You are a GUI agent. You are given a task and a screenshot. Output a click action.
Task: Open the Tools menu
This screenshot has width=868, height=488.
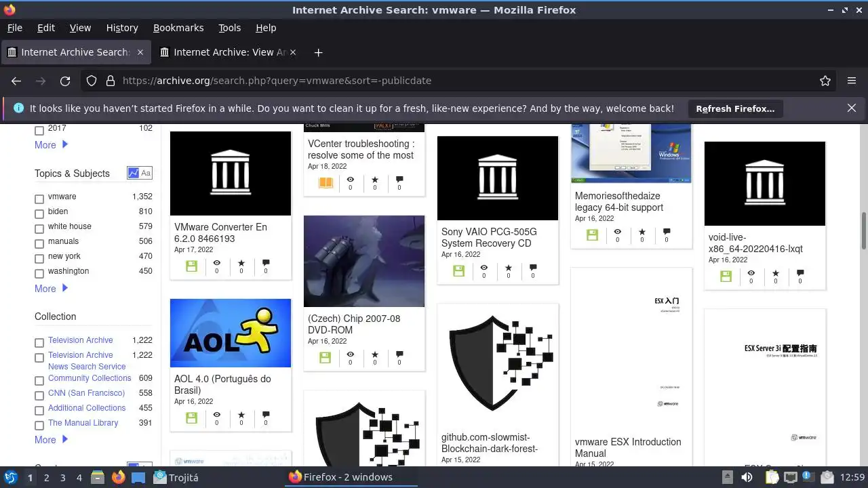[229, 28]
